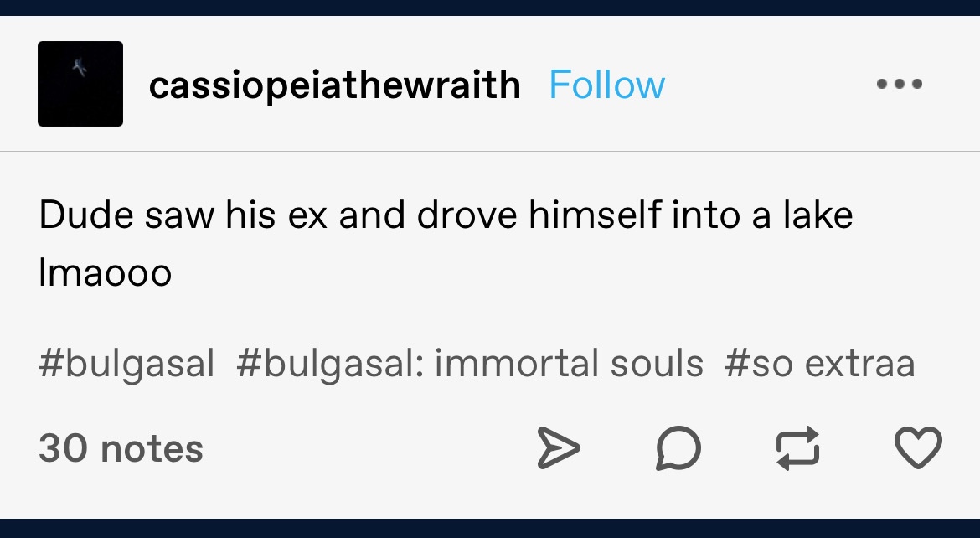
Task: Click the word "Dude" starting the post
Action: coord(74,215)
